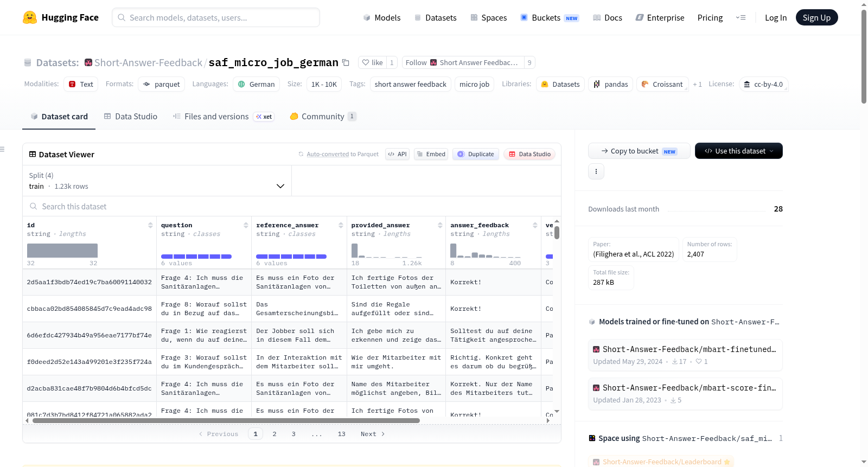Viewport: 868px width, 467px height.
Task: Click the Datasets library tag
Action: pos(560,84)
